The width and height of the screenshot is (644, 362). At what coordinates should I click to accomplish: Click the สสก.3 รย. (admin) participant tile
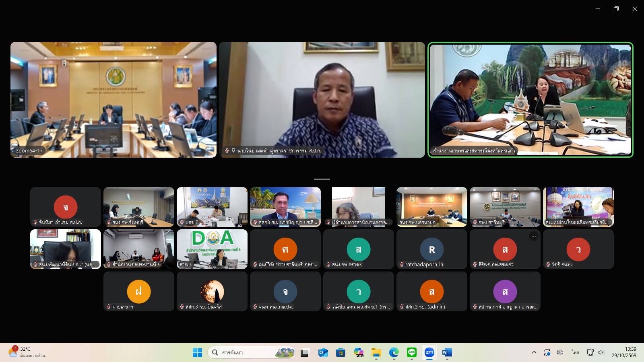point(432,291)
